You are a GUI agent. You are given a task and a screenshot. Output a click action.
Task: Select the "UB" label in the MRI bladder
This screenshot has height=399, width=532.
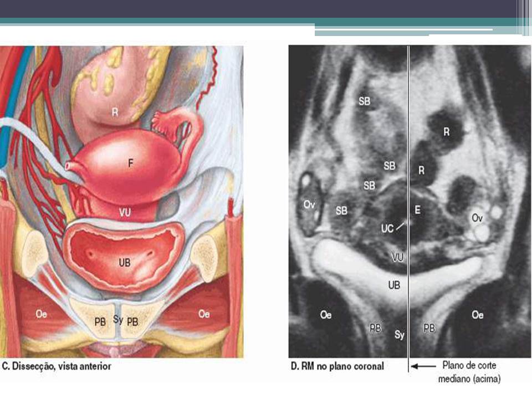point(394,285)
